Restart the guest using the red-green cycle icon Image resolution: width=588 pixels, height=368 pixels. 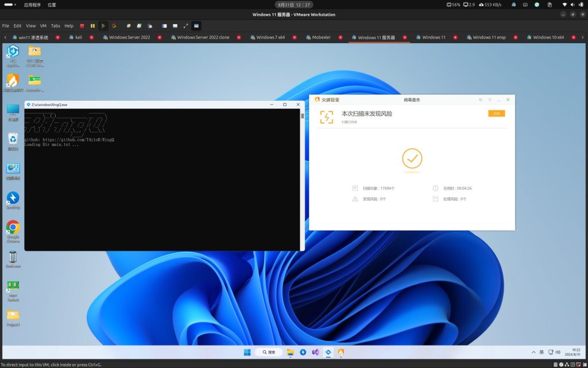tap(114, 26)
